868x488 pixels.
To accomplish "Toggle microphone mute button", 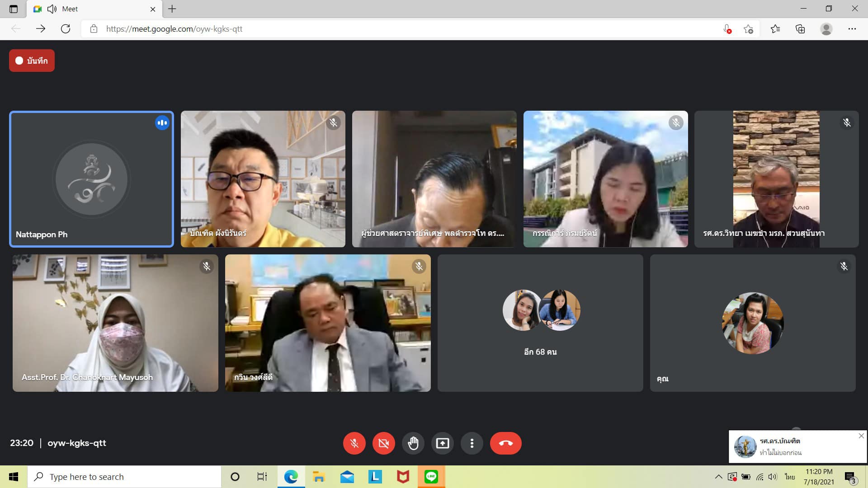I will point(354,443).
